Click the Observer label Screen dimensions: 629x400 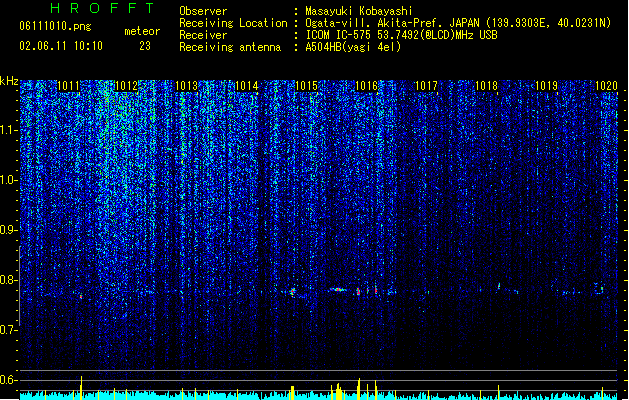(x=203, y=11)
